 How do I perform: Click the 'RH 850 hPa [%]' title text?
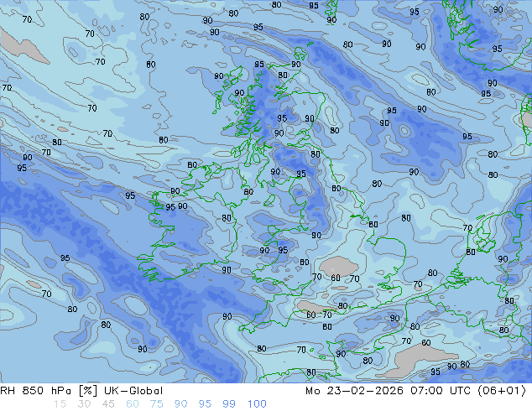coord(50,391)
